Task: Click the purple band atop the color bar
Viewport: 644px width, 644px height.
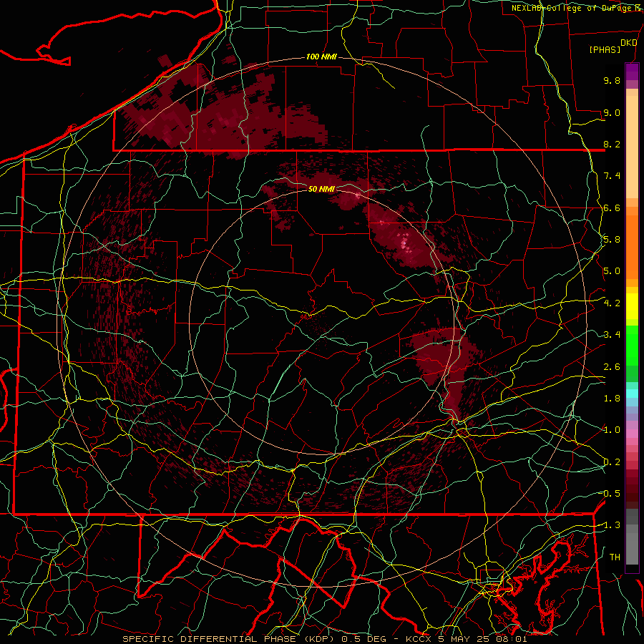Action: pyautogui.click(x=632, y=72)
